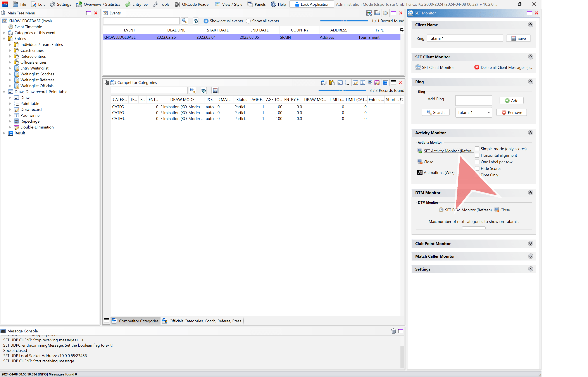Image resolution: width=588 pixels, height=377 pixels.
Task: Expand Individual / Team Entries tree node
Action: [10, 45]
